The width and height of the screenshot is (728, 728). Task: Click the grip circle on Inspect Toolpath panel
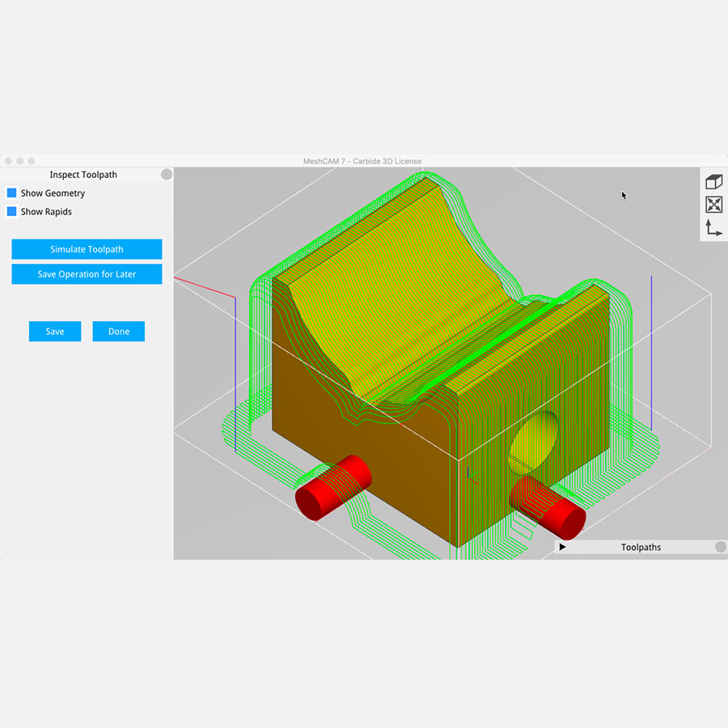coord(166,174)
